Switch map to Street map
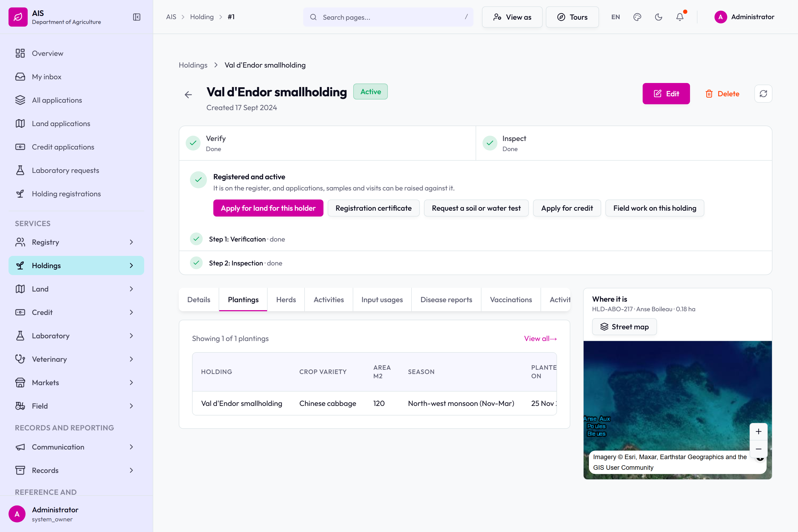The width and height of the screenshot is (798, 532). tap(624, 327)
